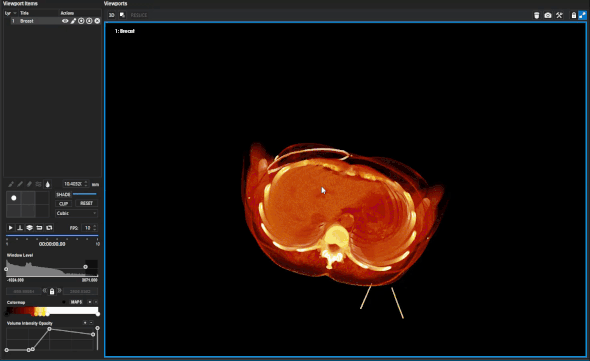Click the Title column header
This screenshot has width=590, height=361.
(x=24, y=13)
